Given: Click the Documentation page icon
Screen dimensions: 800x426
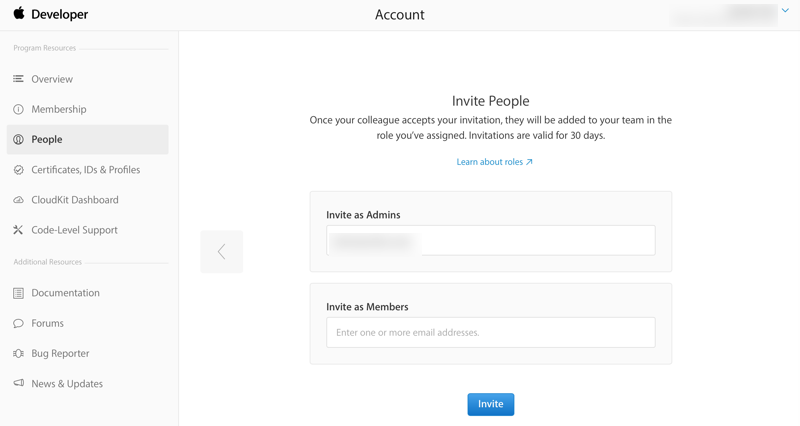Looking at the screenshot, I should pos(18,293).
